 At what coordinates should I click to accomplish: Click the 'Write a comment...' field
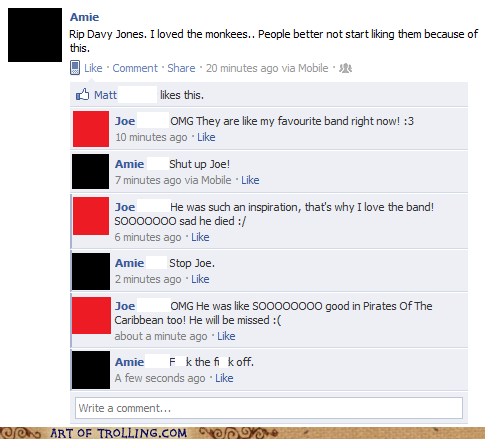(269, 408)
